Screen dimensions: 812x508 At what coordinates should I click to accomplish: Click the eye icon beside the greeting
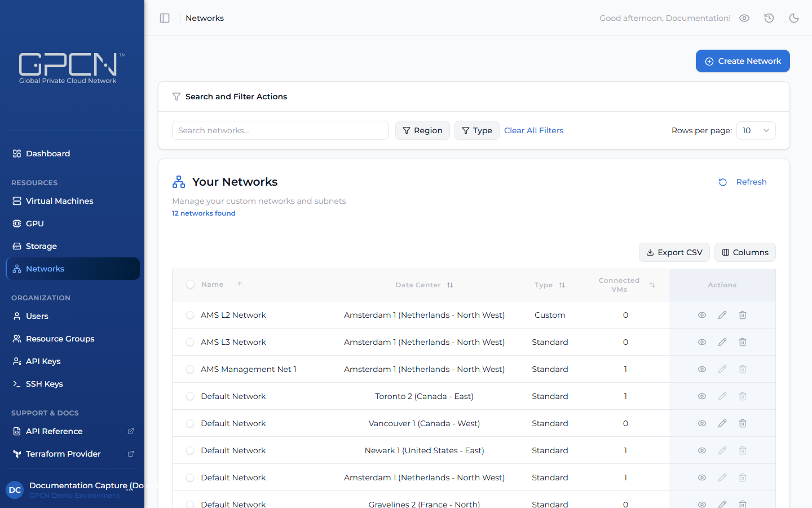(x=744, y=18)
